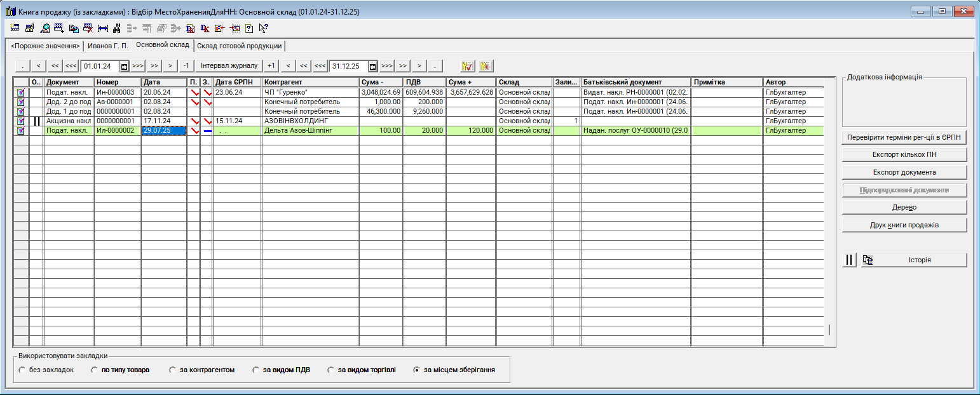Image resolution: width=980 pixels, height=395 pixels.
Task: Click the help question mark page icon
Action: [249, 28]
